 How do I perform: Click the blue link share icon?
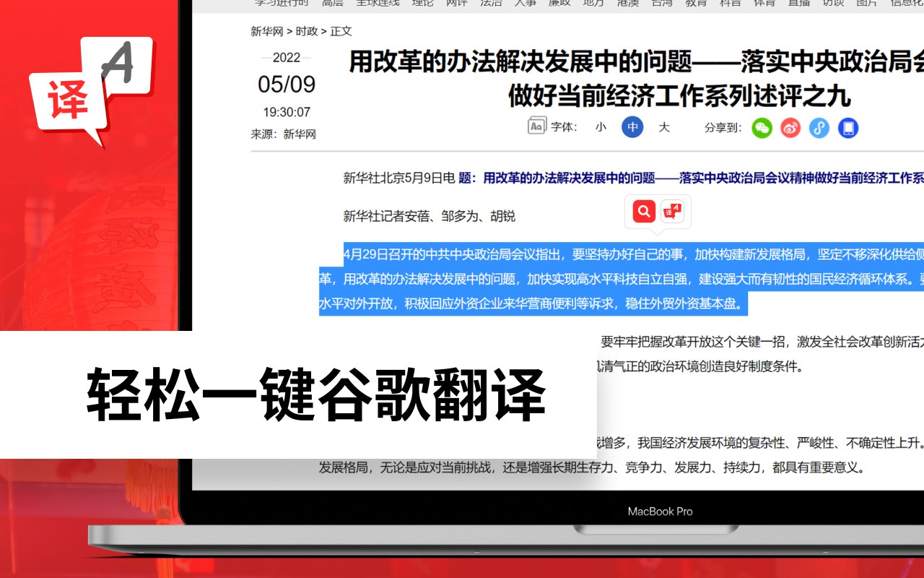(819, 128)
